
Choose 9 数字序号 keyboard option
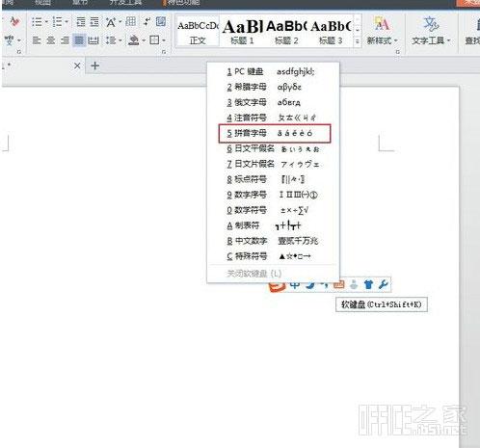[x=273, y=195]
